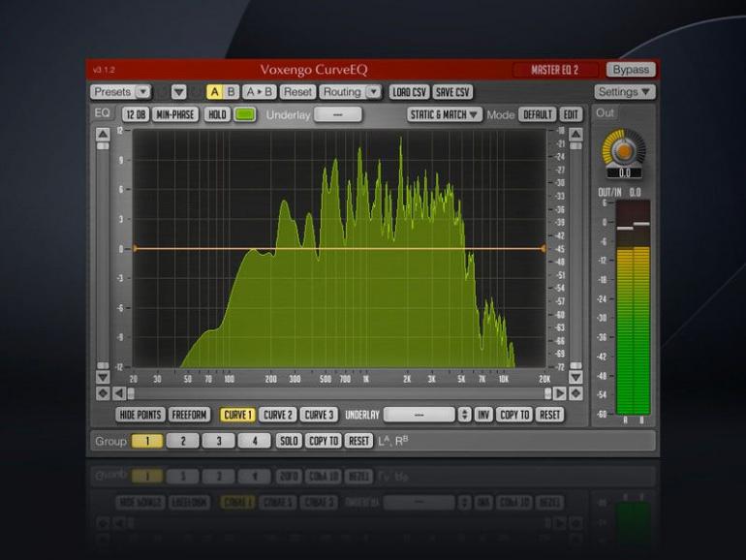Image resolution: width=746 pixels, height=560 pixels.
Task: Switch to state A
Action: click(214, 92)
